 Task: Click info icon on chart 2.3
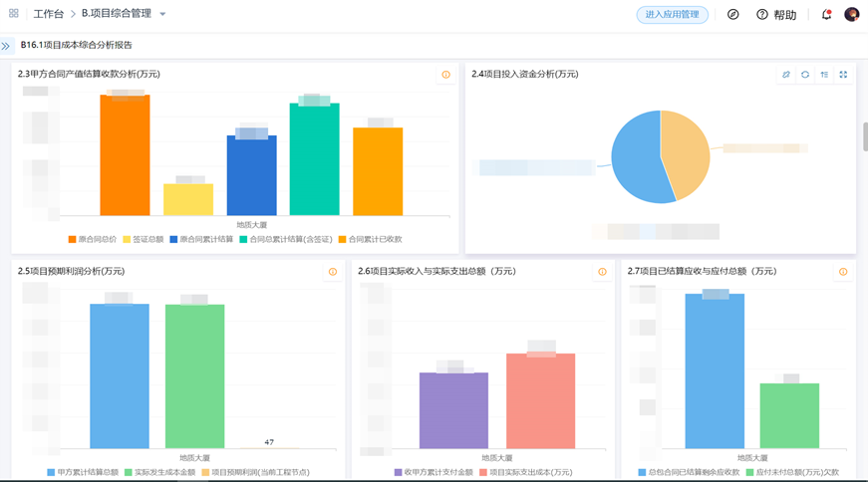click(445, 75)
